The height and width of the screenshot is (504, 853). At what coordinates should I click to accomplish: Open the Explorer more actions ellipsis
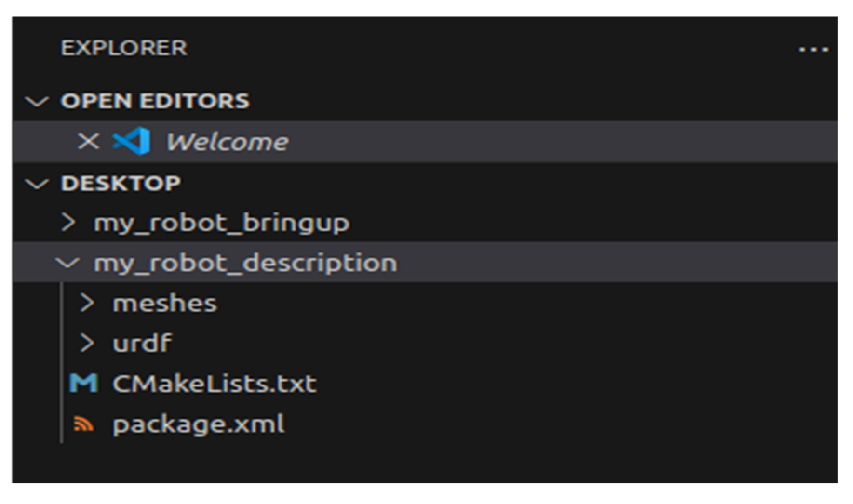click(x=813, y=49)
